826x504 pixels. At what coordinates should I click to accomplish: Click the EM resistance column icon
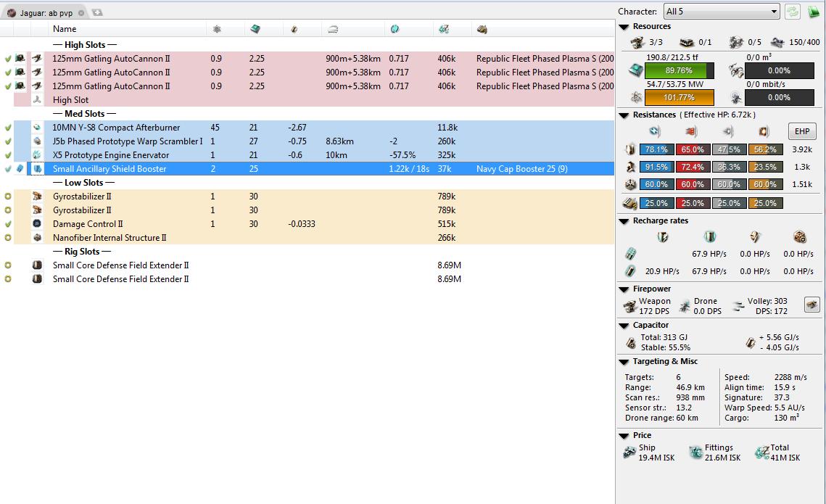(x=655, y=131)
